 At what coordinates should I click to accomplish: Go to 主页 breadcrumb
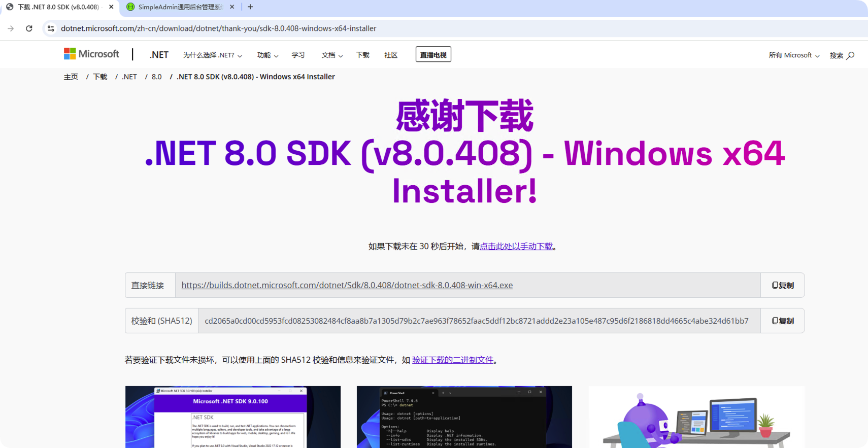pyautogui.click(x=71, y=77)
